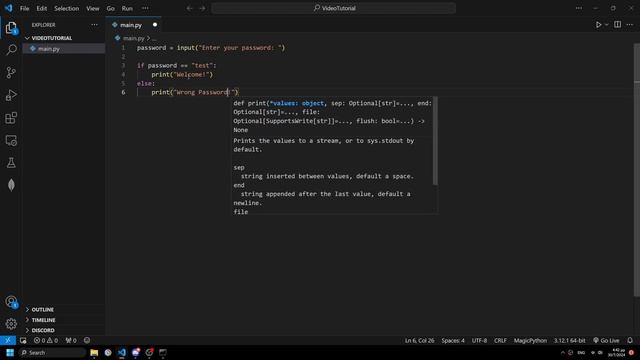This screenshot has height=360, width=640.
Task: Click the remote window indicator in status bar
Action: pyautogui.click(x=8, y=340)
